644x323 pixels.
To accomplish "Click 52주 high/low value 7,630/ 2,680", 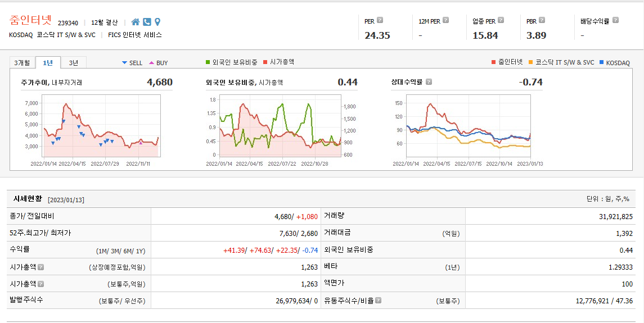I will 298,233.
